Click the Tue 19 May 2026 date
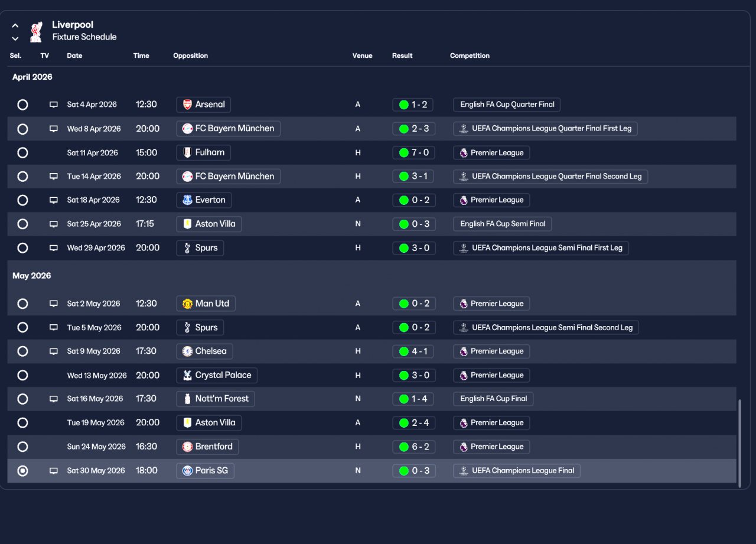Viewport: 756px width, 544px height. [x=96, y=422]
